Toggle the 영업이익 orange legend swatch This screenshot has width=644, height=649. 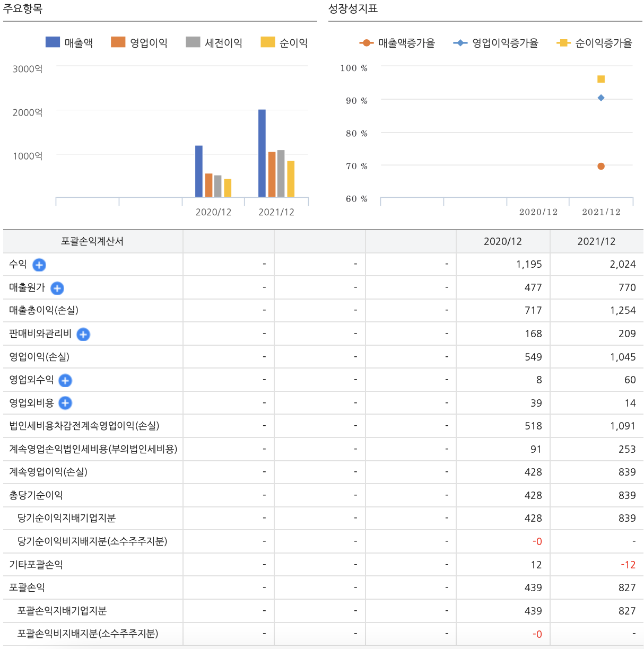118,42
